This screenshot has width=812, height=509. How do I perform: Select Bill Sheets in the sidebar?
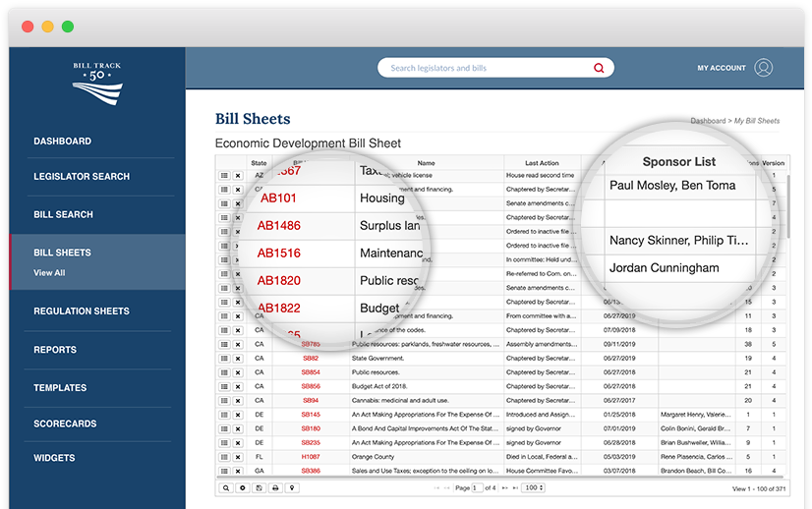[x=62, y=253]
